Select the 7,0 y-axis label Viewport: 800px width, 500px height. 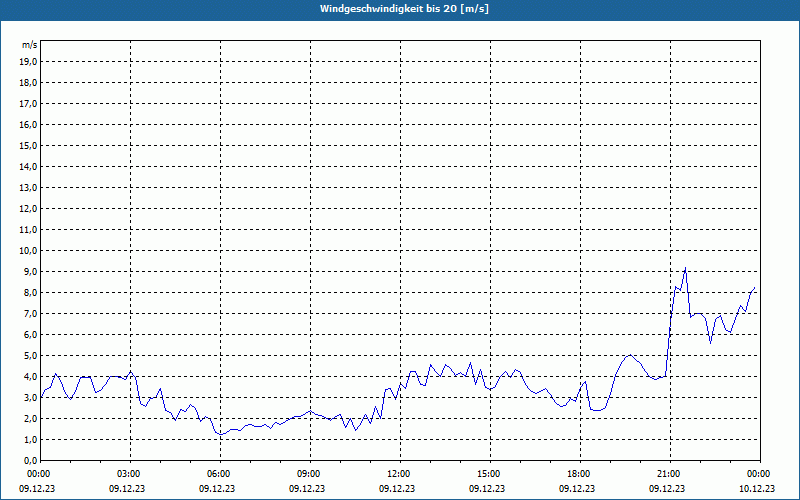click(30, 313)
